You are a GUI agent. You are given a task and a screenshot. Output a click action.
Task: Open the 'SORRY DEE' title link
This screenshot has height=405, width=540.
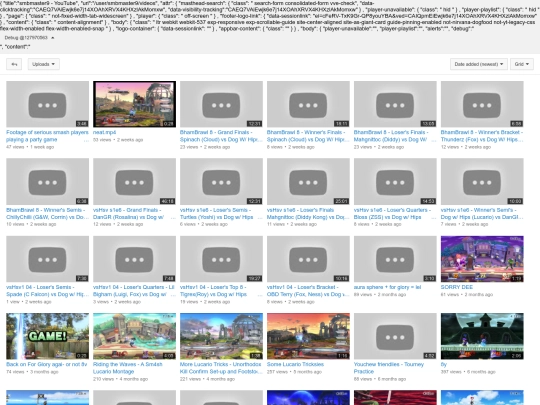click(x=457, y=287)
